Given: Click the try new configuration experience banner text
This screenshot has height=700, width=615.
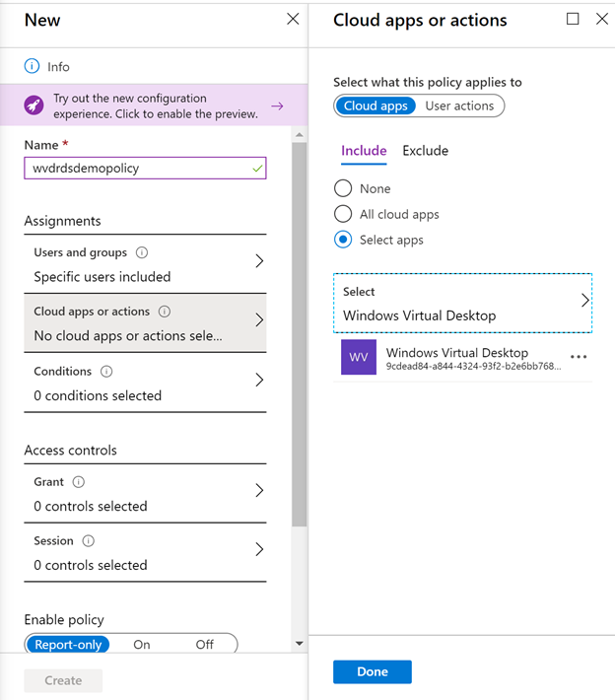Looking at the screenshot, I should [x=156, y=105].
